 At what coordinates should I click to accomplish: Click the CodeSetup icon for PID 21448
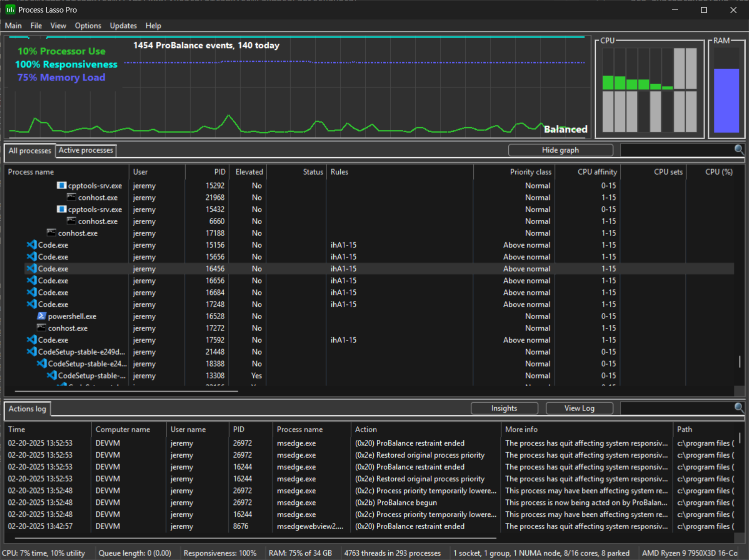tap(32, 352)
